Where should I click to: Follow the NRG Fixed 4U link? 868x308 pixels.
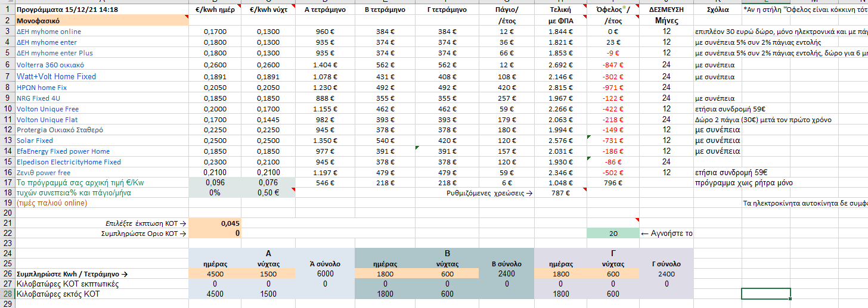(x=39, y=98)
